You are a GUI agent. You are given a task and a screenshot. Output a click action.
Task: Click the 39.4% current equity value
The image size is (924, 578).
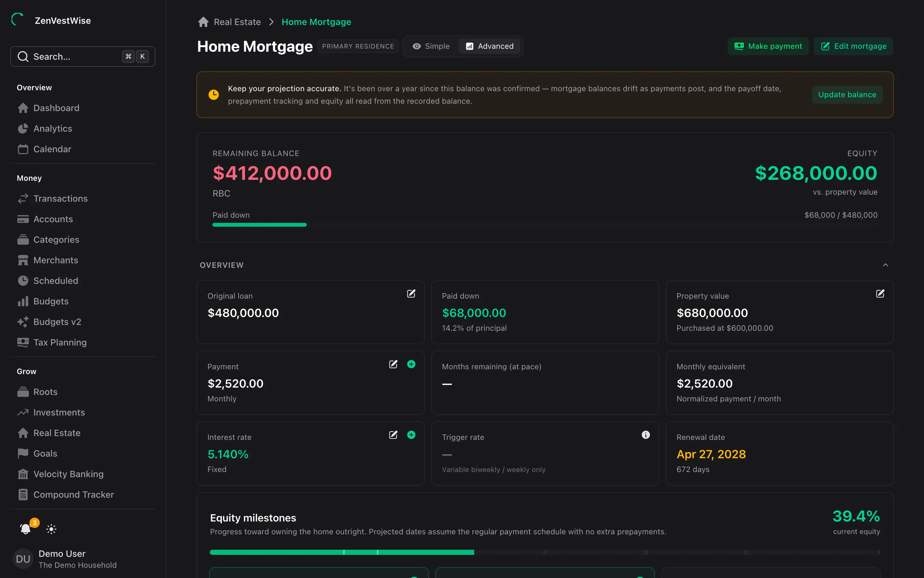coord(856,516)
